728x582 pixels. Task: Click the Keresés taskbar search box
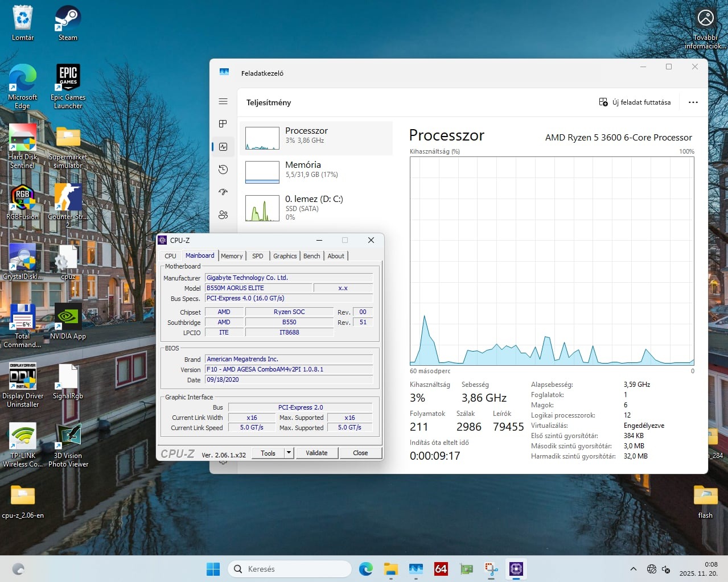coord(290,569)
